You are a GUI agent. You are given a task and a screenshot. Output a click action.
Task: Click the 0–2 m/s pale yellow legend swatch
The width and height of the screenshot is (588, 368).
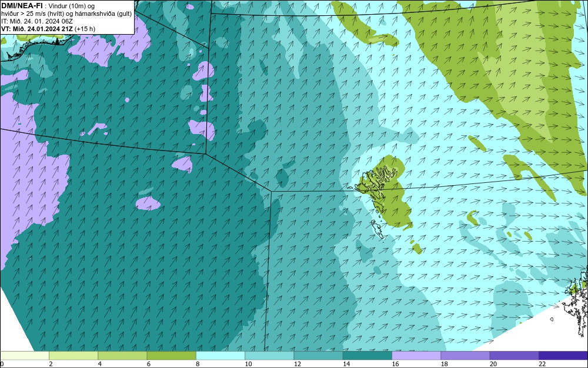click(24, 356)
